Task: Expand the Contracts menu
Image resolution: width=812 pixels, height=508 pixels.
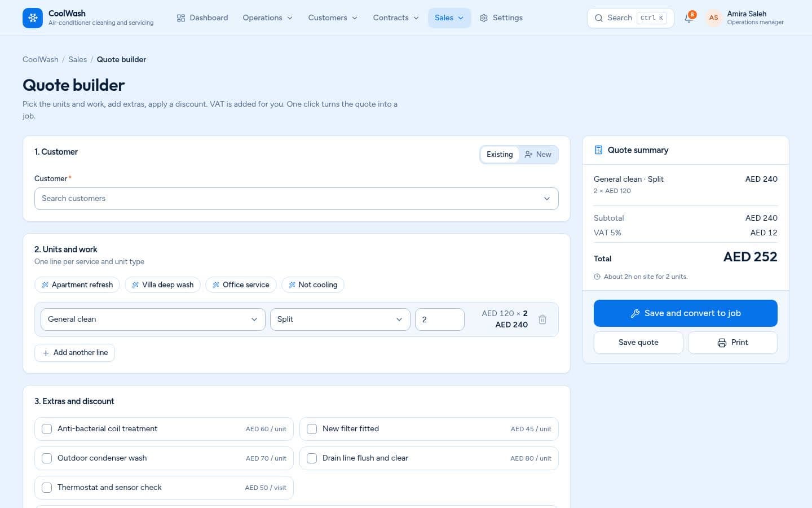Action: point(396,18)
